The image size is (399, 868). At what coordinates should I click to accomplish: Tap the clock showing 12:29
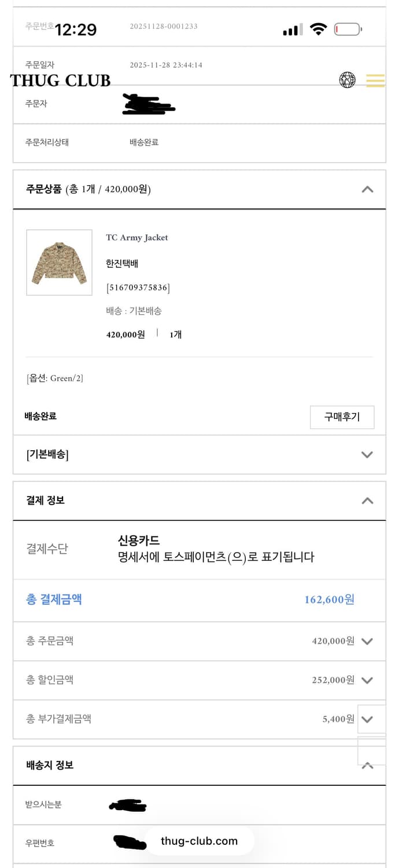coord(76,28)
